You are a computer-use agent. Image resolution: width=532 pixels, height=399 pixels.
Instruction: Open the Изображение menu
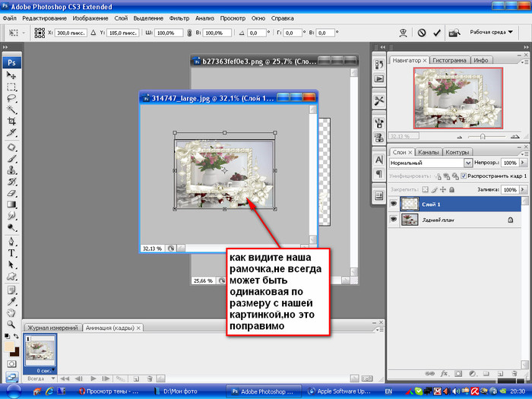click(x=90, y=18)
